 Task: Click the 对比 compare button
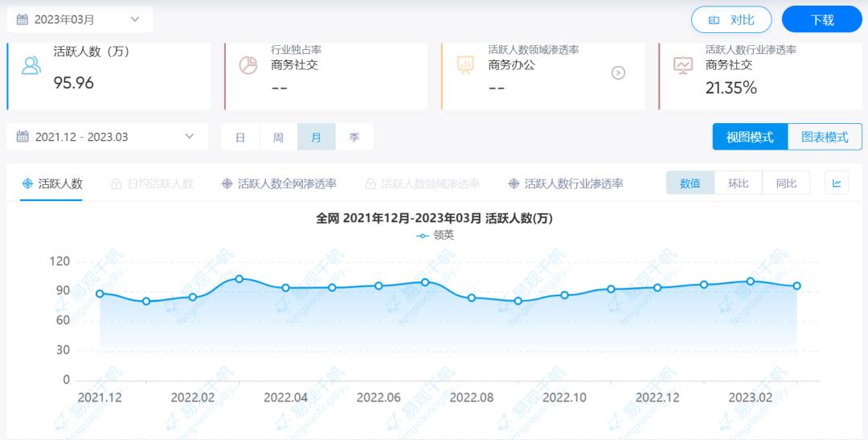(731, 20)
